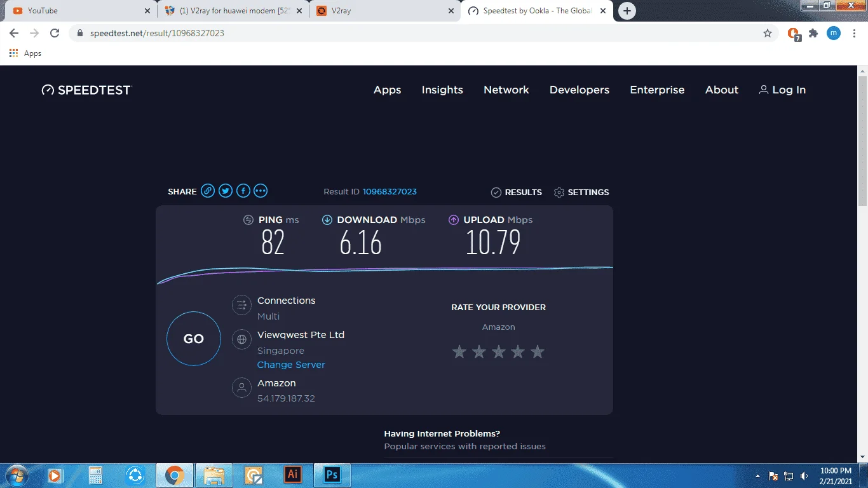Open the Chrome profile avatar
The image size is (868, 488).
point(834,33)
